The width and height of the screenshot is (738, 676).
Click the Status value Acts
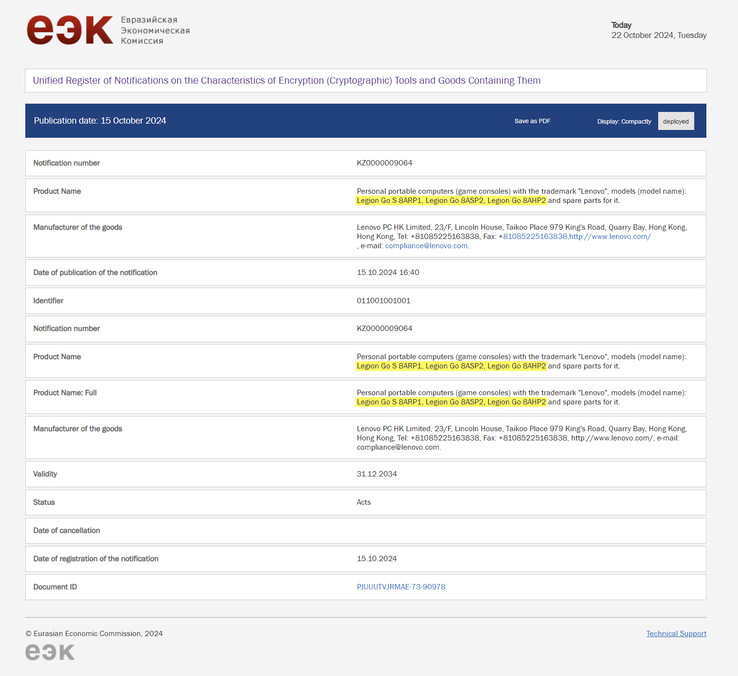pos(364,502)
